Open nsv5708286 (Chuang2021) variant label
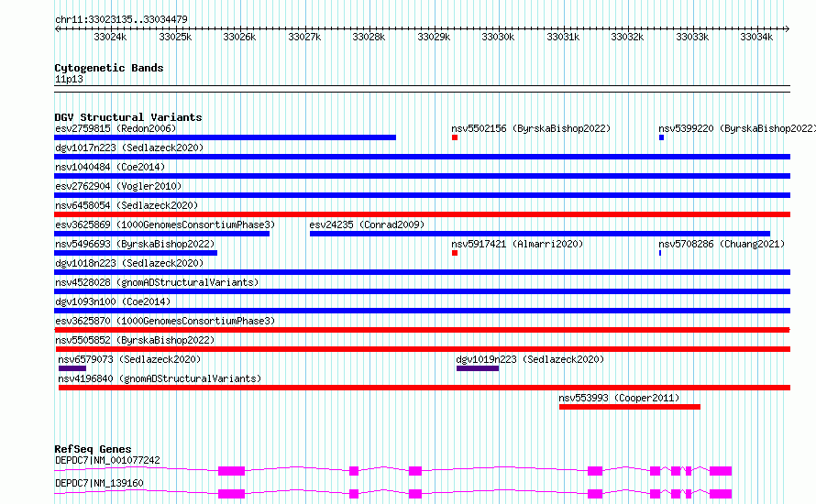This screenshot has width=816, height=504. pyautogui.click(x=722, y=244)
